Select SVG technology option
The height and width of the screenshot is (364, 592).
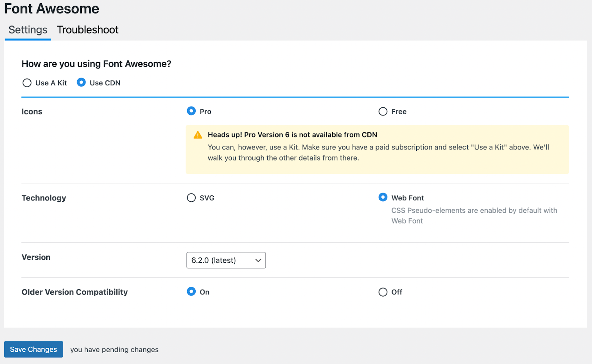[x=191, y=198]
